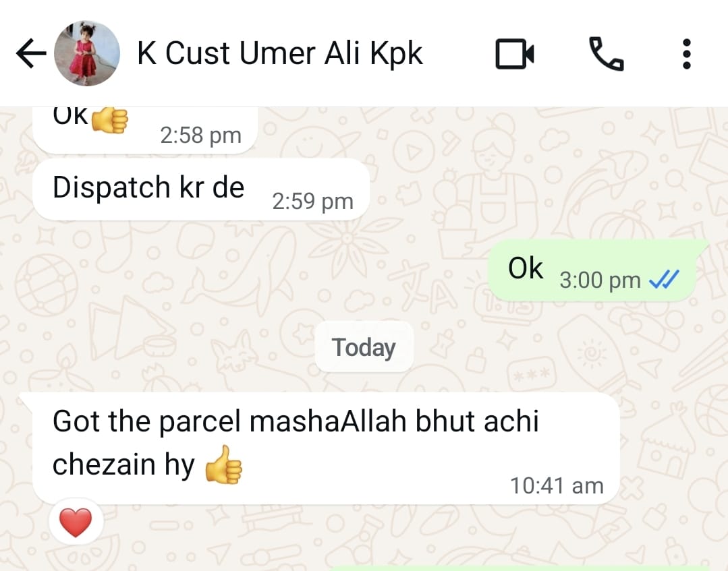Tap the Today date label

pos(364,347)
